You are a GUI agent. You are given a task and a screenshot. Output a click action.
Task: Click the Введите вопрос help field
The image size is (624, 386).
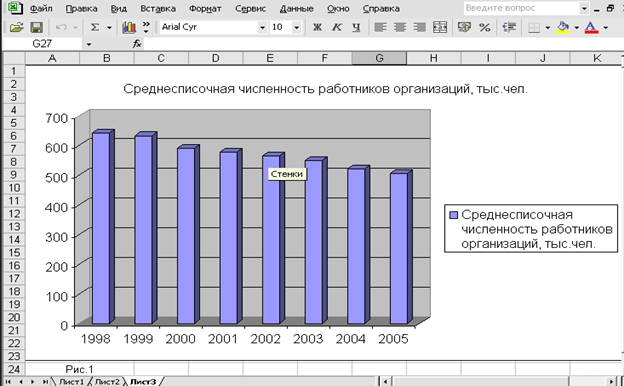(x=522, y=8)
